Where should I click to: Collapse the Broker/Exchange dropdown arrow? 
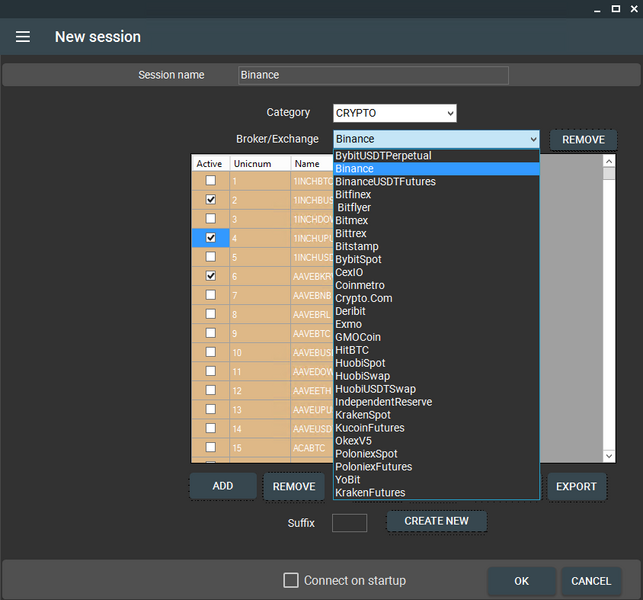[x=532, y=140]
